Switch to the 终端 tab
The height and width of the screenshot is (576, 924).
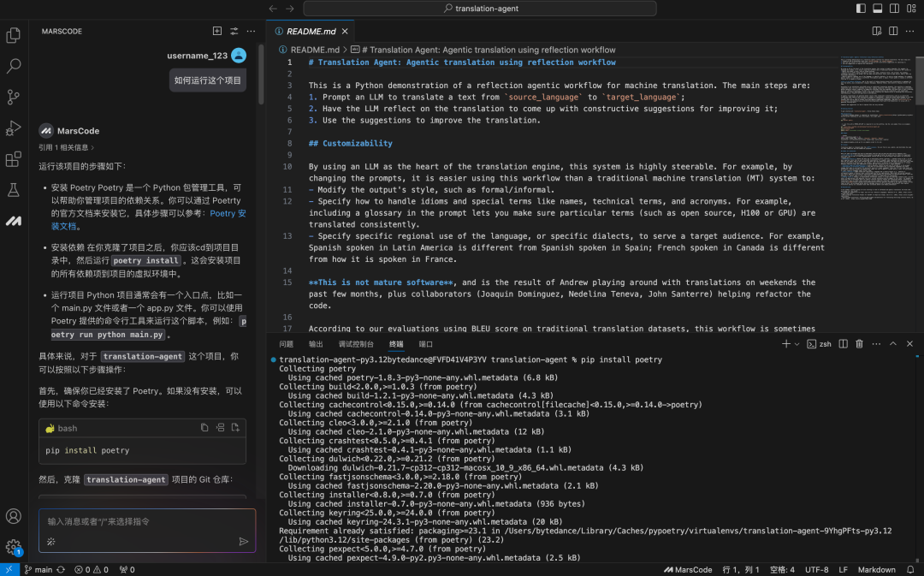396,344
